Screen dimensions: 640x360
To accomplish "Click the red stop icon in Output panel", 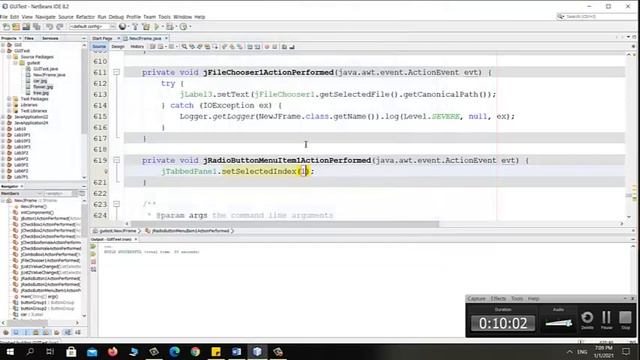I will pyautogui.click(x=93, y=262).
